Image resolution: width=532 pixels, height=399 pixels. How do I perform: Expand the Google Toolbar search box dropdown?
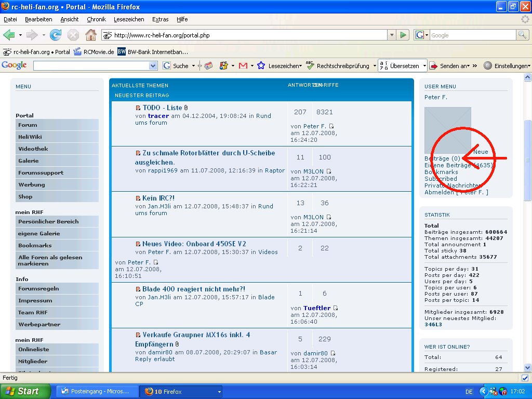pyautogui.click(x=153, y=66)
